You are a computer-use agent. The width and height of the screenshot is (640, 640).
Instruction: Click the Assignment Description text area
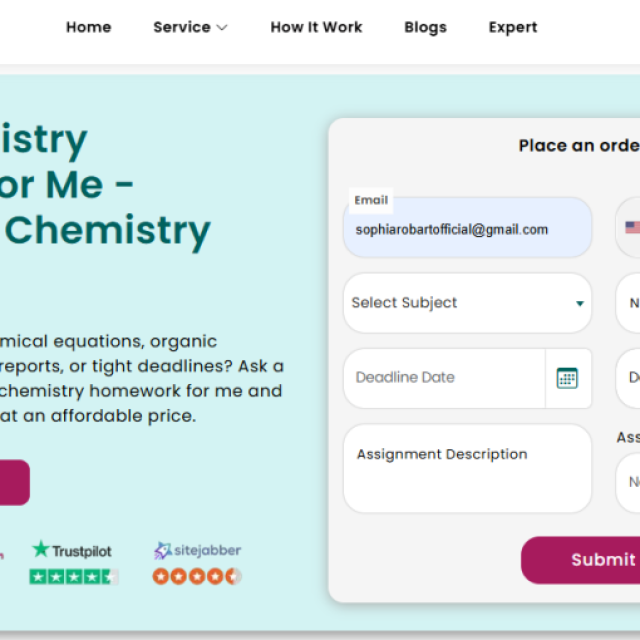coord(467,468)
